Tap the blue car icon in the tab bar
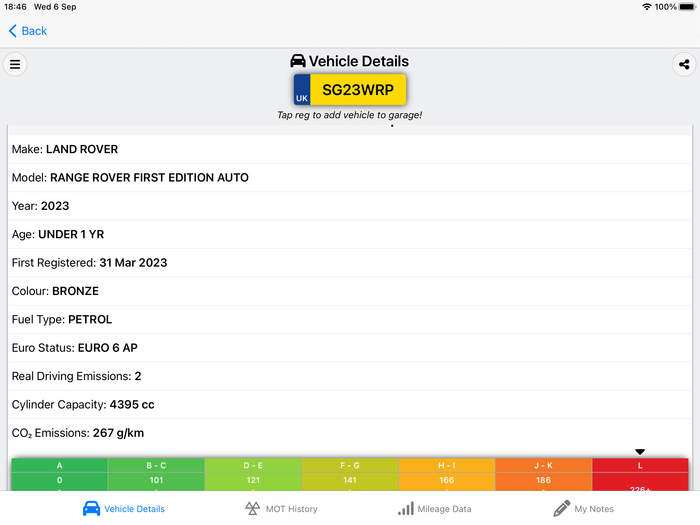 click(92, 508)
